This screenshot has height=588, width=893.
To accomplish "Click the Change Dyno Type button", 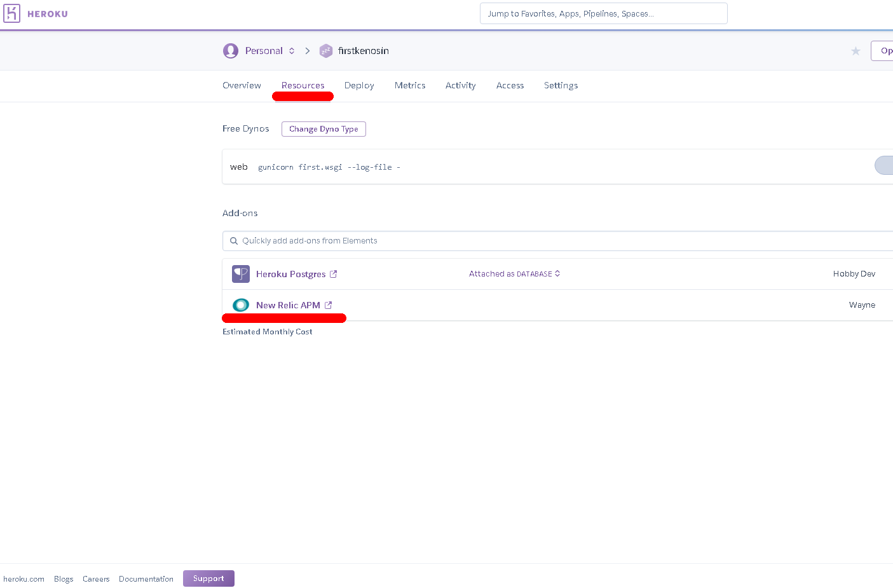I will coord(324,129).
